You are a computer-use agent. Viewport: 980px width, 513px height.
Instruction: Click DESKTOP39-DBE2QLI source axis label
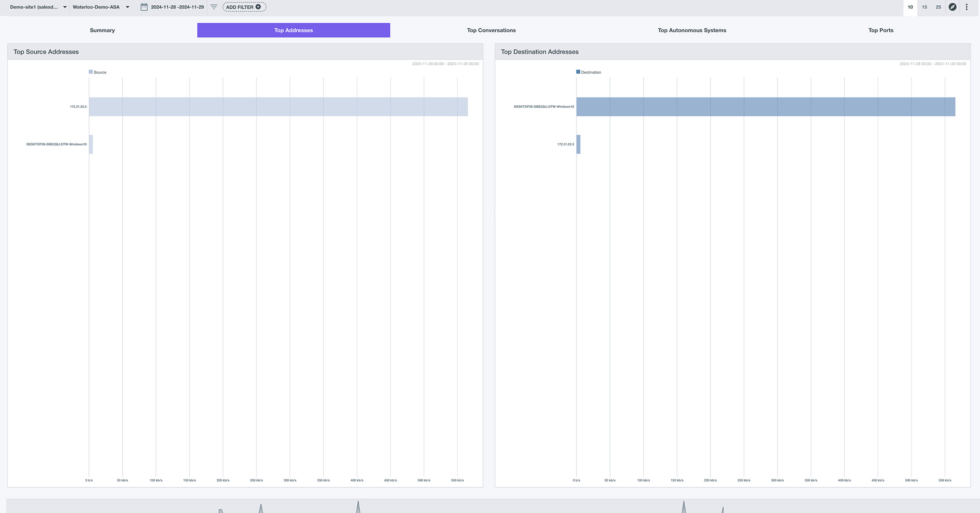point(56,144)
